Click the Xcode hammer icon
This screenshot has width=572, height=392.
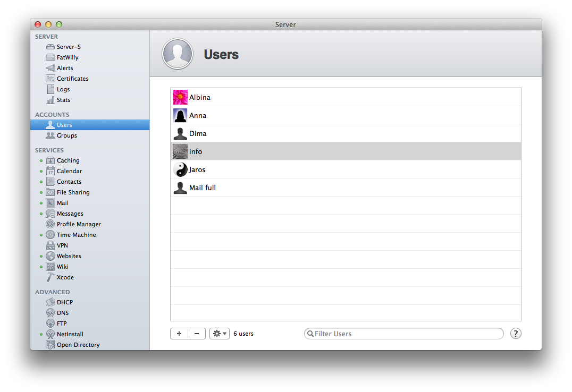tap(51, 277)
